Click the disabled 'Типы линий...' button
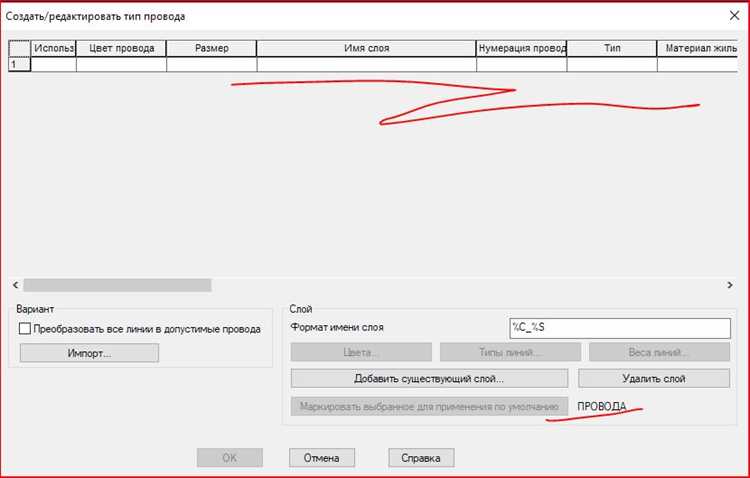750x478 pixels. point(510,352)
